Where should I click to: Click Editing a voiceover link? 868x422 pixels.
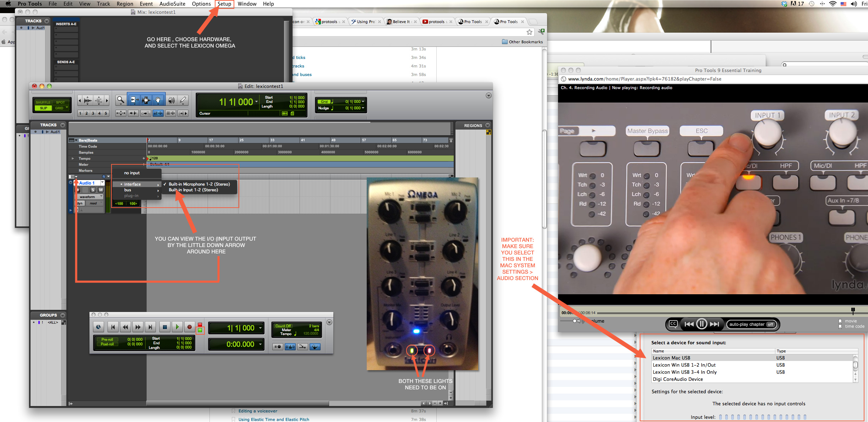pyautogui.click(x=258, y=411)
